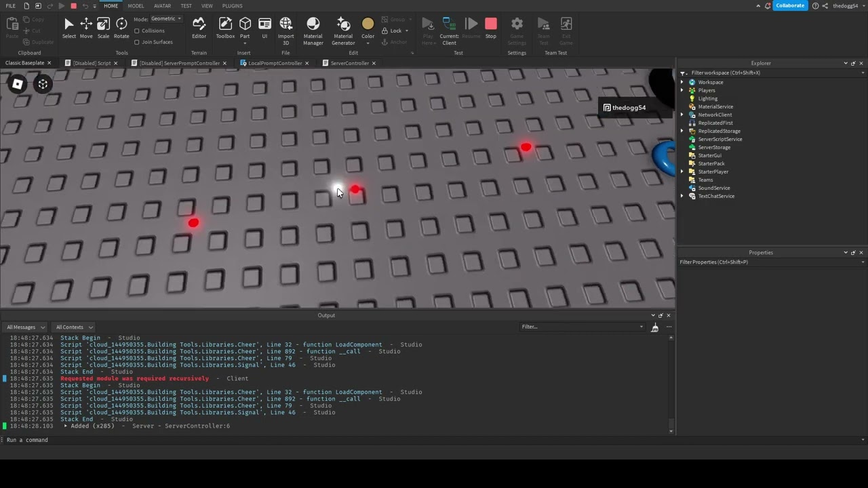Select StarterGui in Explorer
Image resolution: width=868 pixels, height=488 pixels.
(709, 156)
